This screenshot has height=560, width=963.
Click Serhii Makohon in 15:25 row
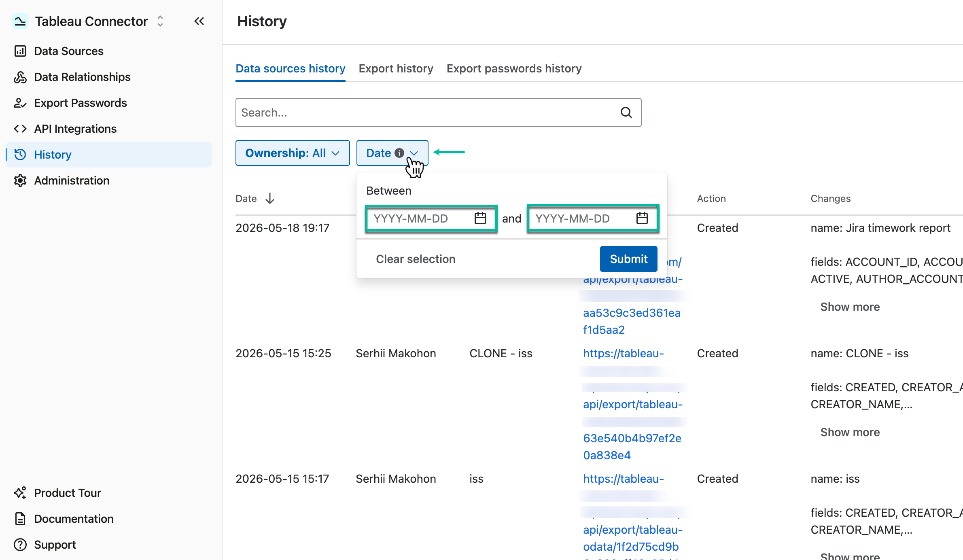(x=396, y=353)
